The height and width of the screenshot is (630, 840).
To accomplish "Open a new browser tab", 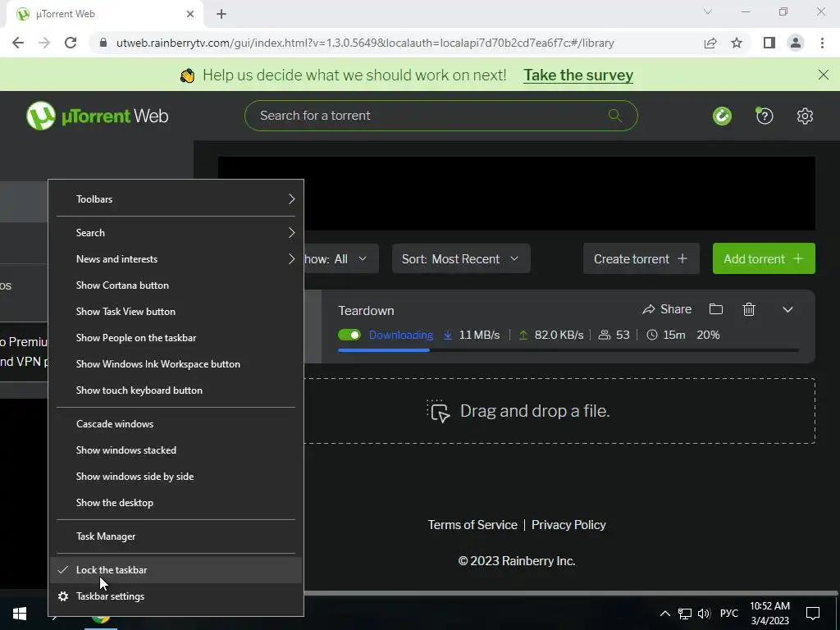I will point(221,14).
